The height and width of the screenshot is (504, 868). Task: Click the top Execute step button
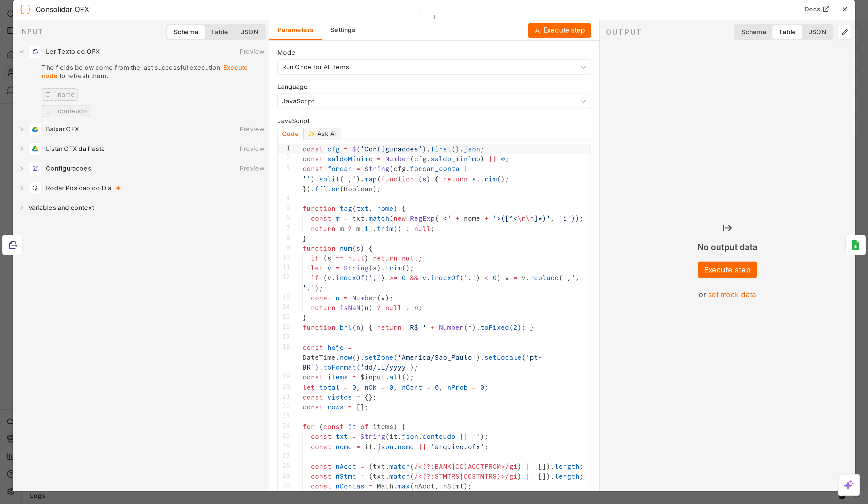559,30
